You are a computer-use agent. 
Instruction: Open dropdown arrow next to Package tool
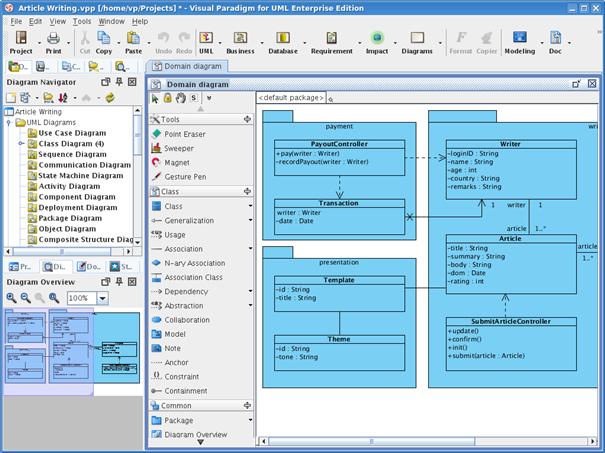[250, 420]
